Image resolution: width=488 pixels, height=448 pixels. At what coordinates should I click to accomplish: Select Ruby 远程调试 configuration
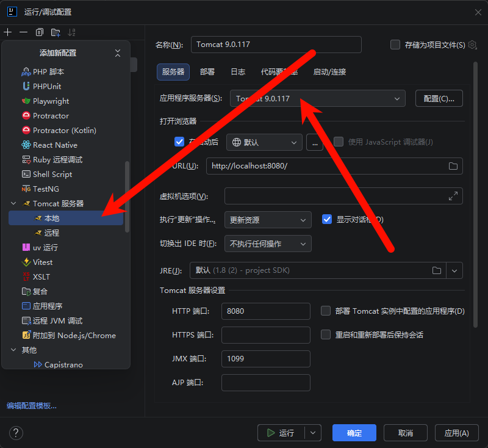coord(66,160)
